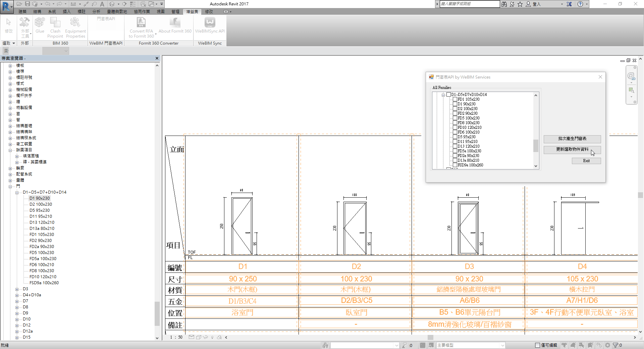Click Exit in the 門窗表API dialog
Screen dimensions: 644x349
coord(586,161)
